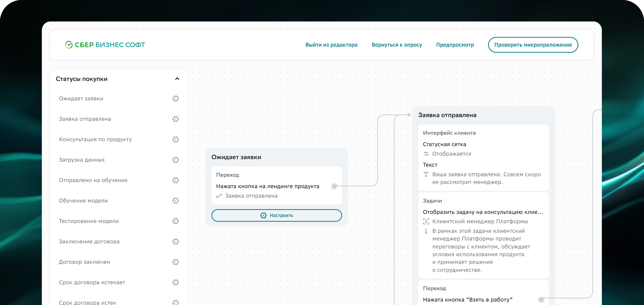Screen dimensions: 644x305
Task: Click the task description about переговоры с клиентом
Action: coord(481,250)
